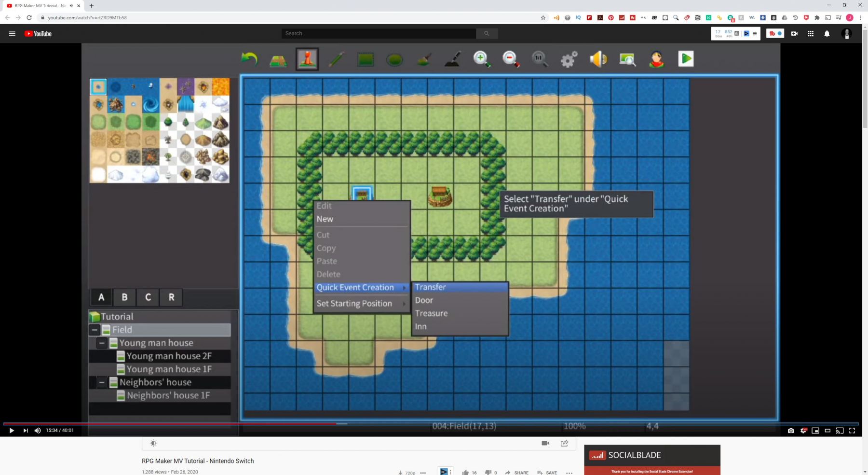Collapse the Young man house tree node

[x=102, y=343]
